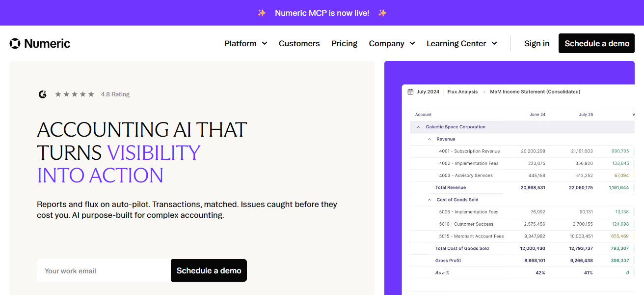Click the 1,191,644 total variance value
The image size is (644, 295).
[x=618, y=187]
